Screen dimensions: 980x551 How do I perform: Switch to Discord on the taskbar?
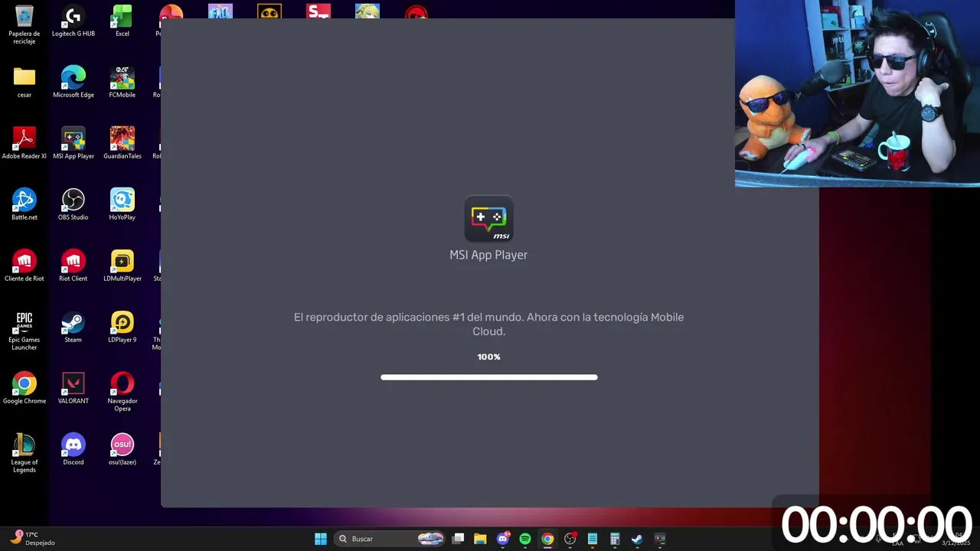tap(503, 539)
